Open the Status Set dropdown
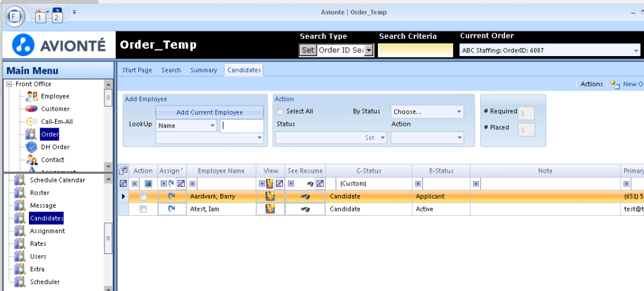 pyautogui.click(x=383, y=138)
